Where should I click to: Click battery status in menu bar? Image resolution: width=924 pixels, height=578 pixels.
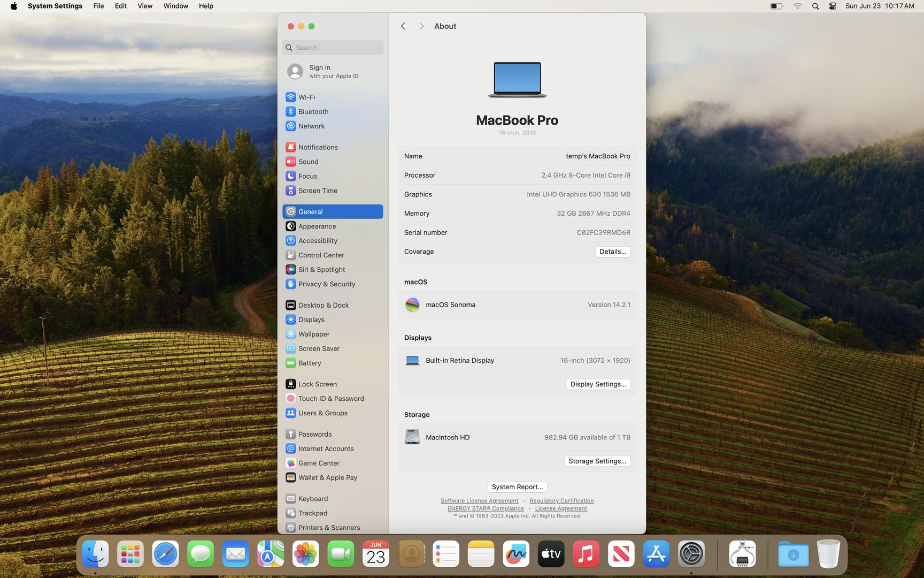pos(776,6)
